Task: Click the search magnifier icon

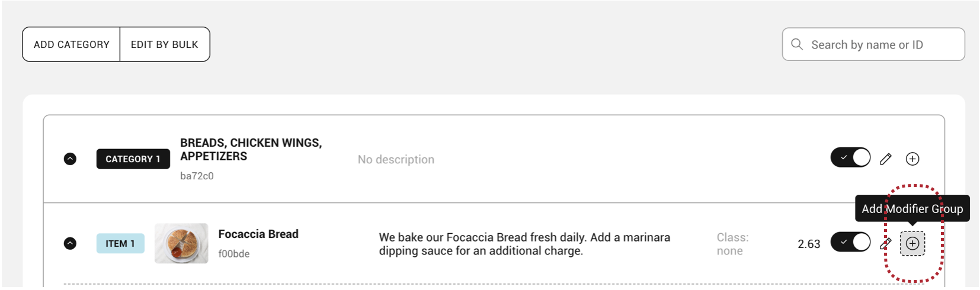Action: click(797, 44)
